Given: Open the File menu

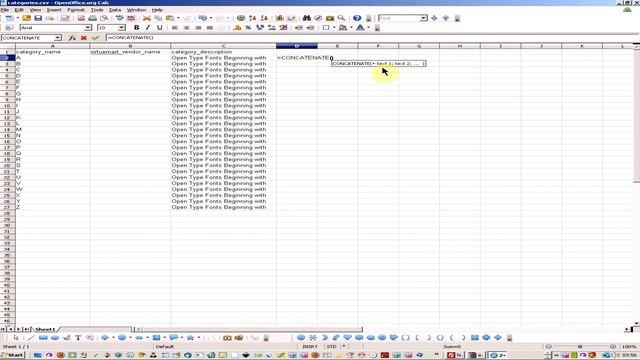Looking at the screenshot, I should point(5,10).
